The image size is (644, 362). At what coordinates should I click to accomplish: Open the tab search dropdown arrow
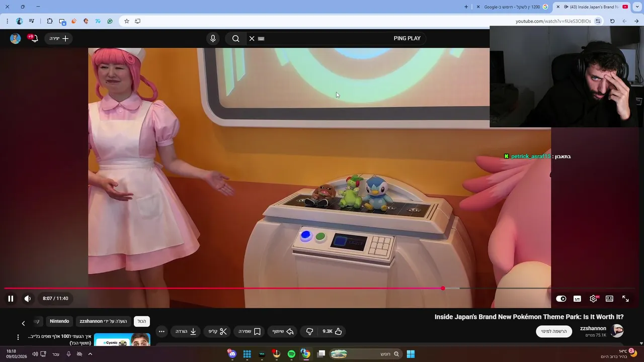637,7
